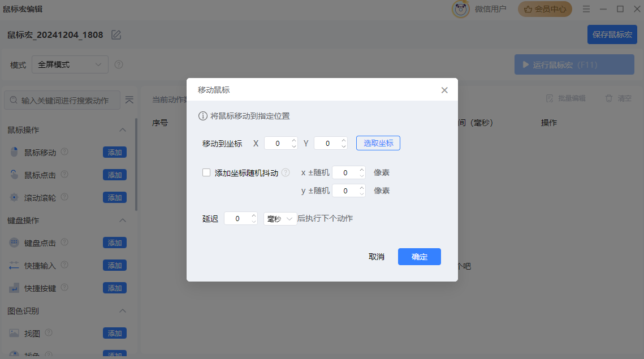Collapse the 鼠标操作 section
The image size is (644, 359).
122,130
